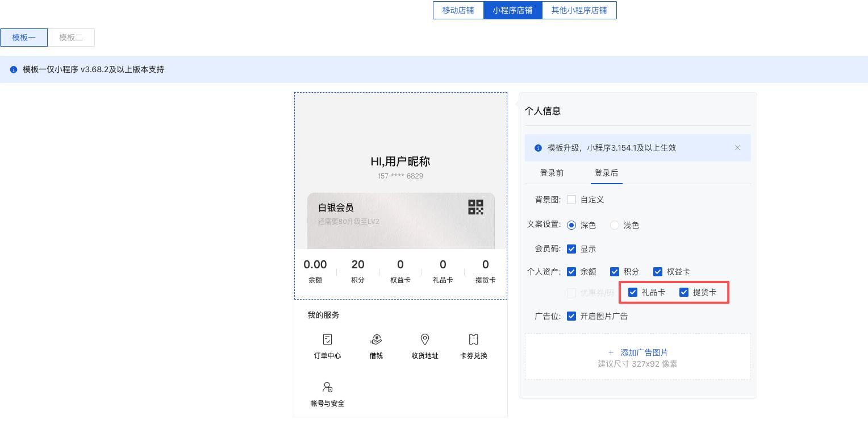Screen dimensions: 868x444
Task: Toggle the 自定义 background checkbox
Action: point(571,200)
